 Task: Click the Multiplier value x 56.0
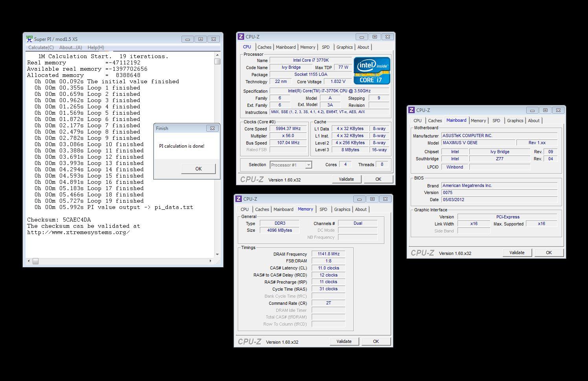288,136
